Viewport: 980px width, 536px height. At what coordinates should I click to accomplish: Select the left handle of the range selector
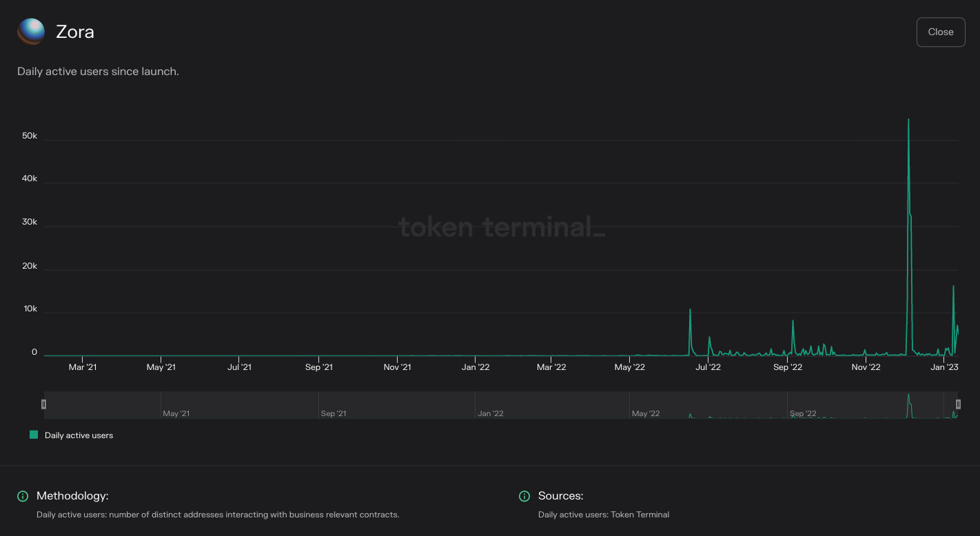(44, 404)
